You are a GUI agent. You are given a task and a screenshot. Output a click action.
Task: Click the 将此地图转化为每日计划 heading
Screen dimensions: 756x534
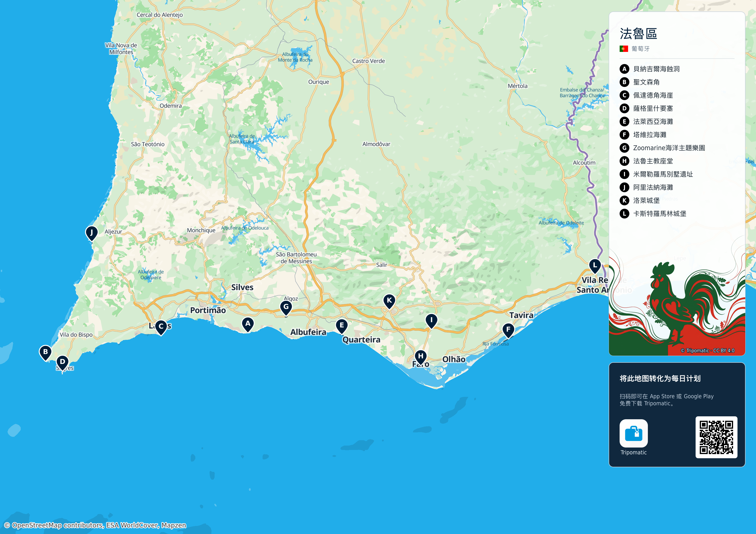pos(660,379)
